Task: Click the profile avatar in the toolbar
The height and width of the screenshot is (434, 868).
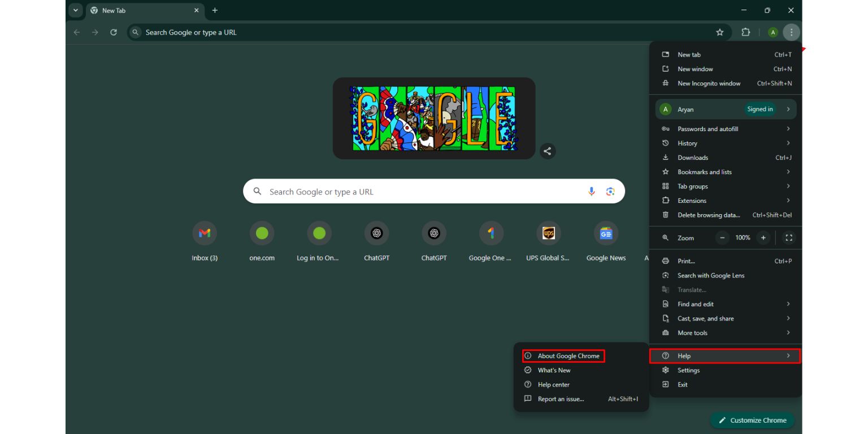Action: click(x=772, y=32)
